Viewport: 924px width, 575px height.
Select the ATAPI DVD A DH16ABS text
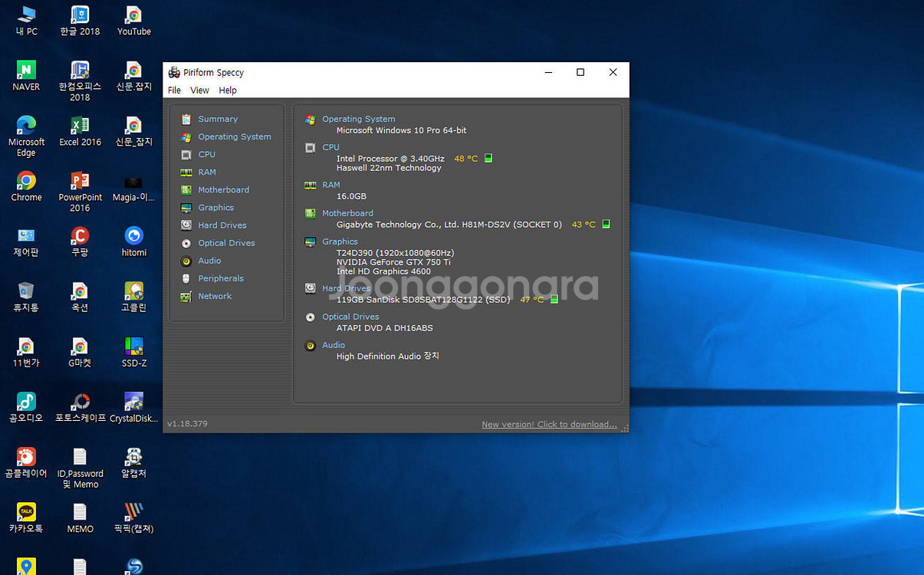(384, 328)
